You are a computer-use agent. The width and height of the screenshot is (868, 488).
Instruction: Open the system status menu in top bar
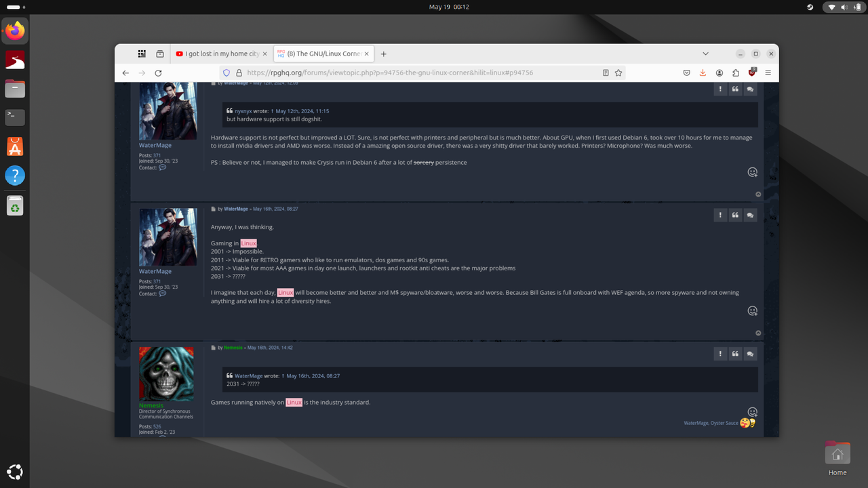(844, 7)
